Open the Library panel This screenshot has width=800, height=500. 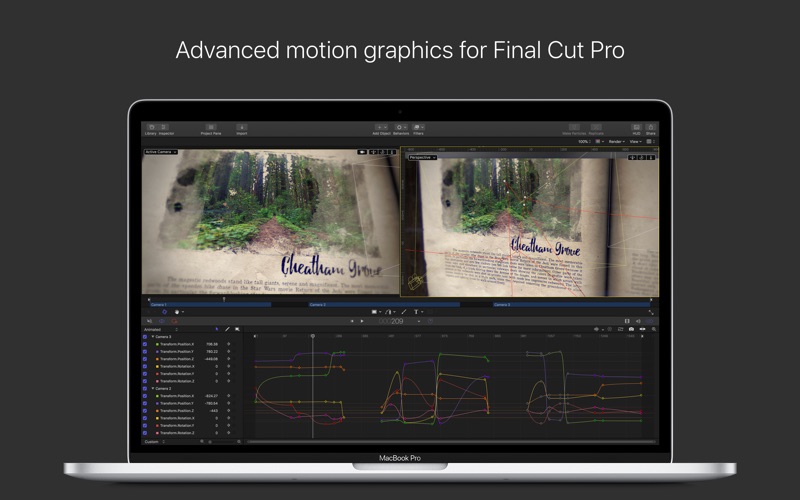(x=151, y=129)
